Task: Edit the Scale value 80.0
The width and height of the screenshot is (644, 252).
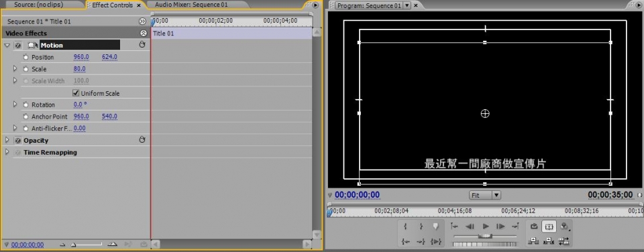Action: tap(80, 69)
